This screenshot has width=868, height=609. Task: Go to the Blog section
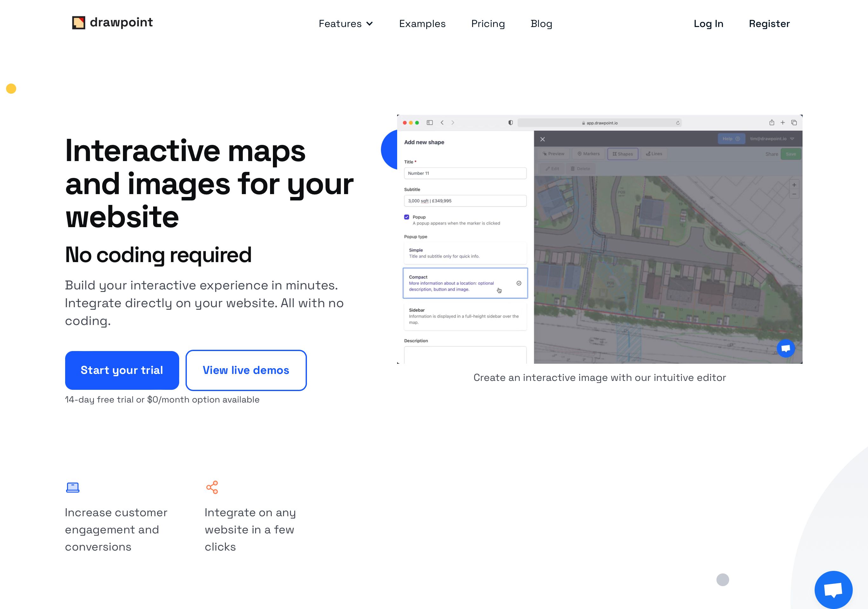click(x=541, y=24)
